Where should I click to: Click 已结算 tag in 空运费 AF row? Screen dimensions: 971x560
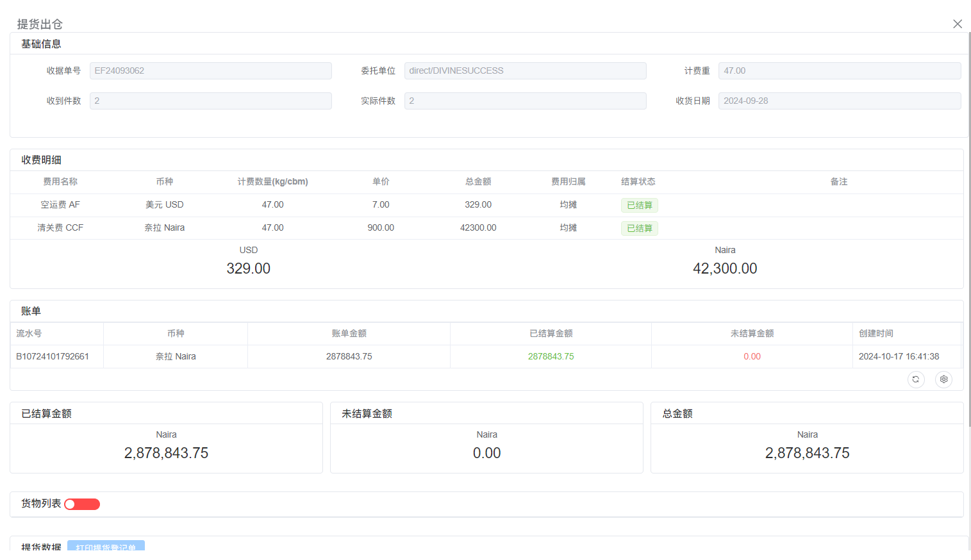[x=640, y=205]
